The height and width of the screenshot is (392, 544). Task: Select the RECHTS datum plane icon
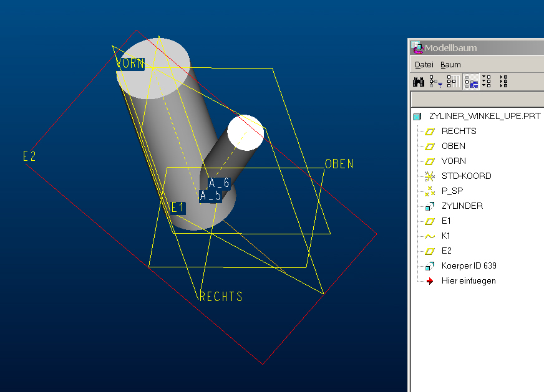(430, 131)
